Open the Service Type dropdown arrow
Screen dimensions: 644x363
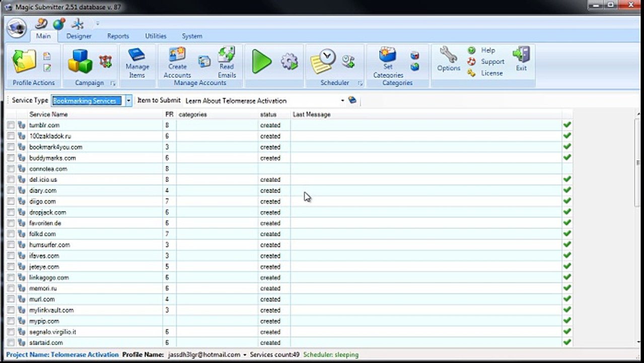click(128, 101)
